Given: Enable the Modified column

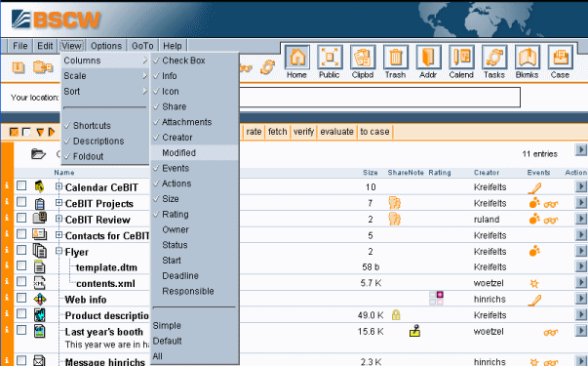Looking at the screenshot, I should [x=195, y=153].
